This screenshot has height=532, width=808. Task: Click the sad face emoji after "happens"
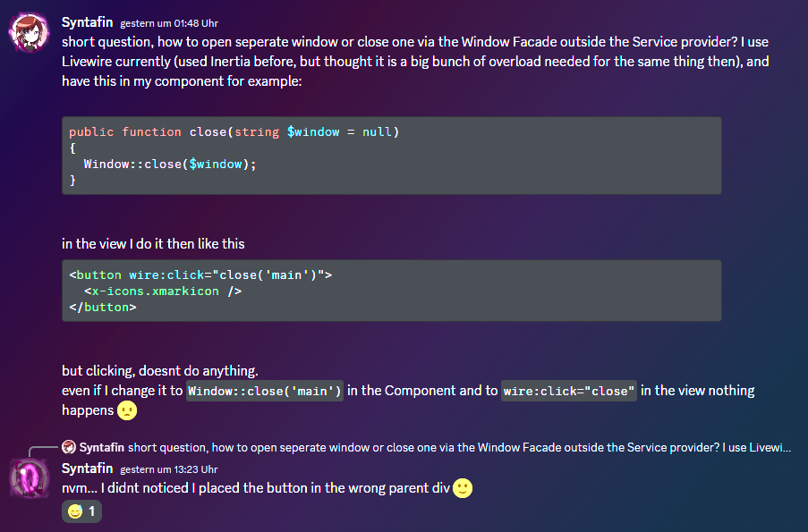[x=128, y=410]
